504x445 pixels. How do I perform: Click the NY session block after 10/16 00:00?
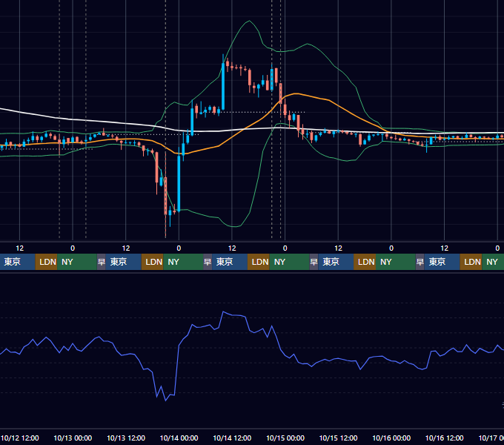point(395,262)
